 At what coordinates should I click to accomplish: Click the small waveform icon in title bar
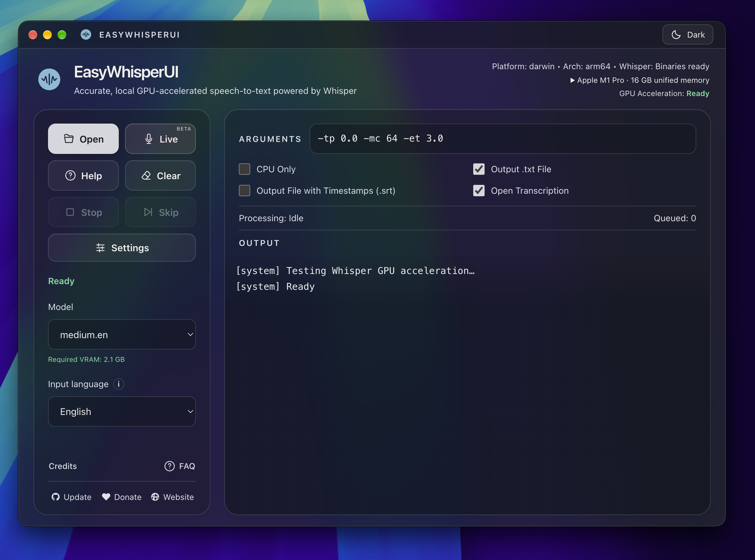tap(86, 34)
